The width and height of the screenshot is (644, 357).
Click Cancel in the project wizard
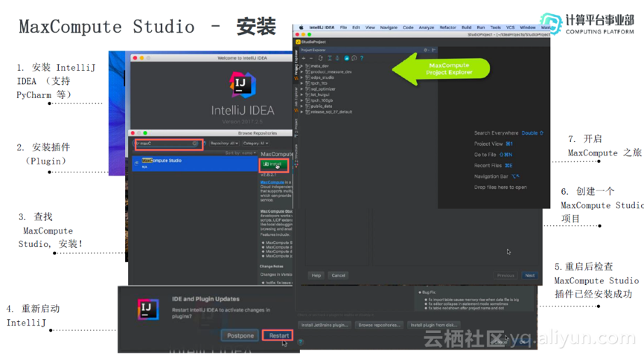pyautogui.click(x=339, y=276)
